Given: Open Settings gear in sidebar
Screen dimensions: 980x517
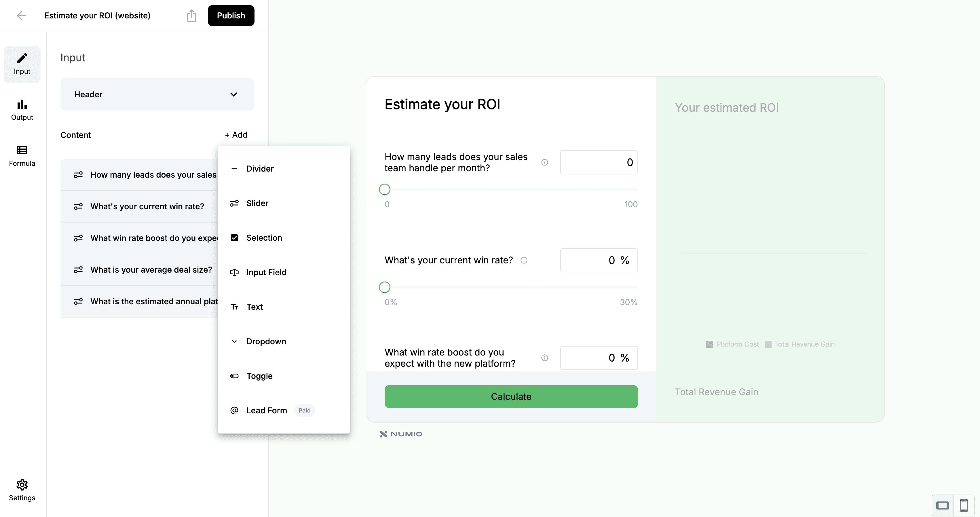Looking at the screenshot, I should tap(22, 490).
